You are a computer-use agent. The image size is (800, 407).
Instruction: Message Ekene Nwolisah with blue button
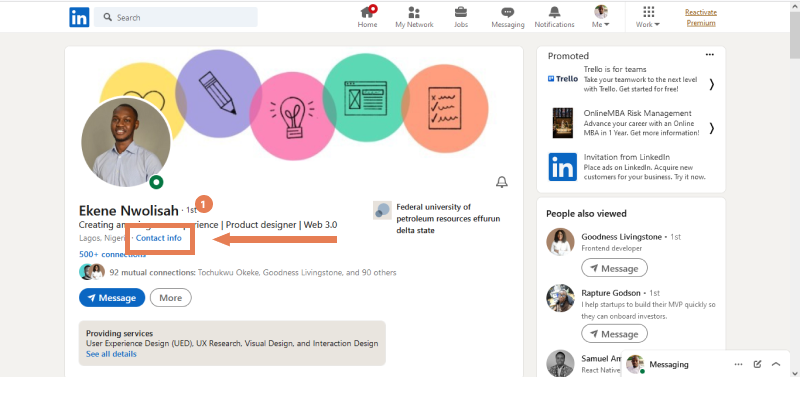pyautogui.click(x=112, y=298)
